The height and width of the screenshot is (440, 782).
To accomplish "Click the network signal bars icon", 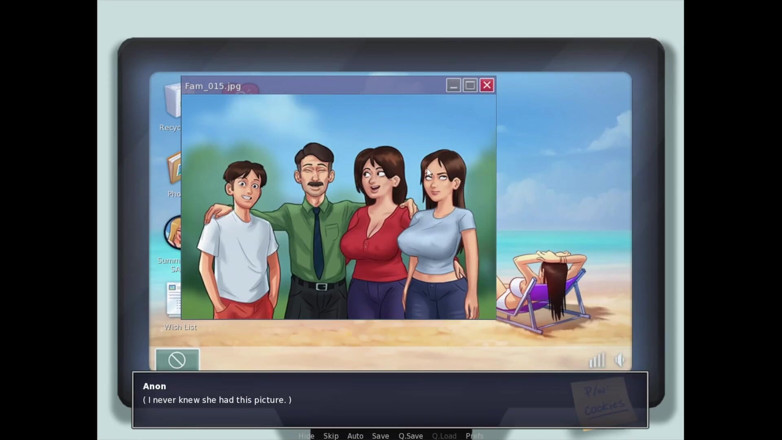I will tap(597, 360).
